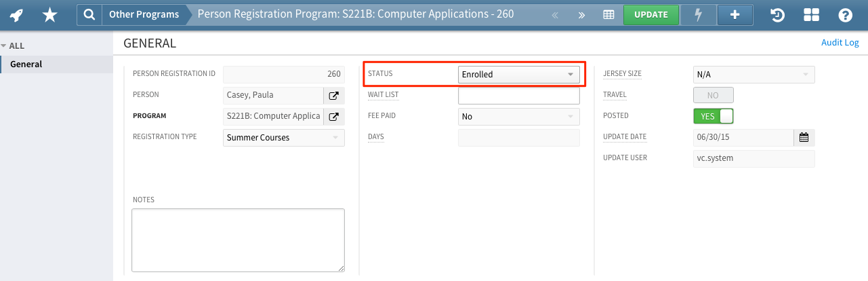Toggle the Posted switch
Image resolution: width=868 pixels, height=281 pixels.
click(714, 116)
